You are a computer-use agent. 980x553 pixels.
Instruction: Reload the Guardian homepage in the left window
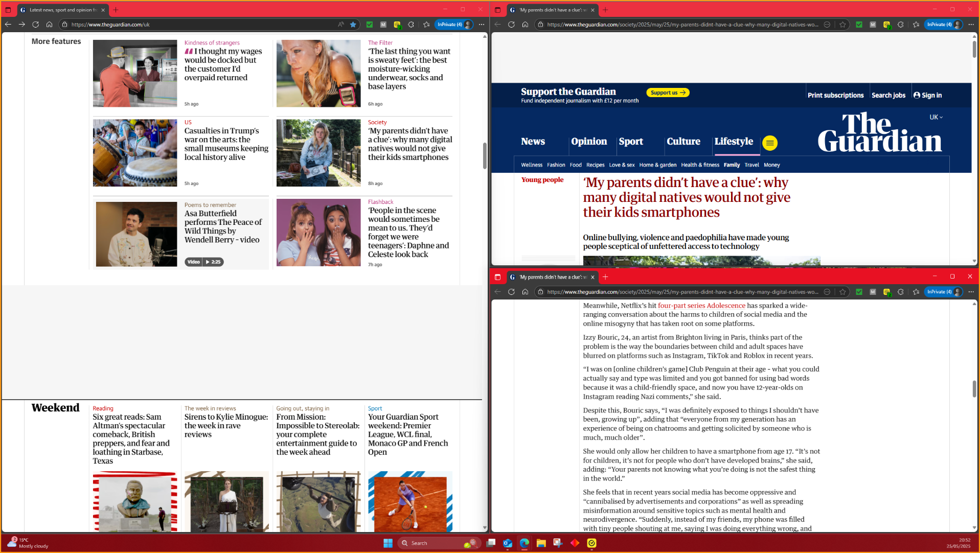click(35, 25)
